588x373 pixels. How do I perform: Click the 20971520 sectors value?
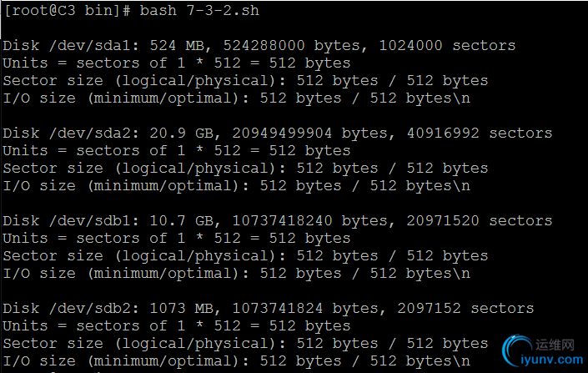pyautogui.click(x=480, y=220)
